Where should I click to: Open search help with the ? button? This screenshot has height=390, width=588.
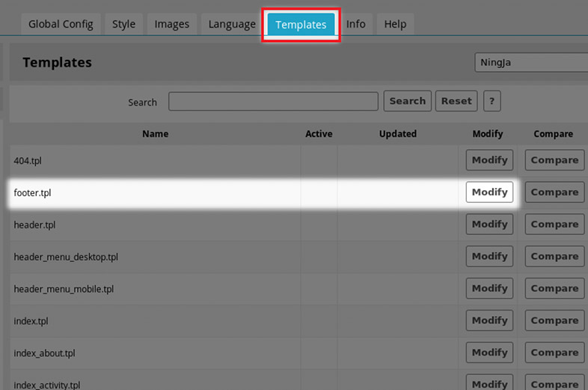tap(492, 101)
